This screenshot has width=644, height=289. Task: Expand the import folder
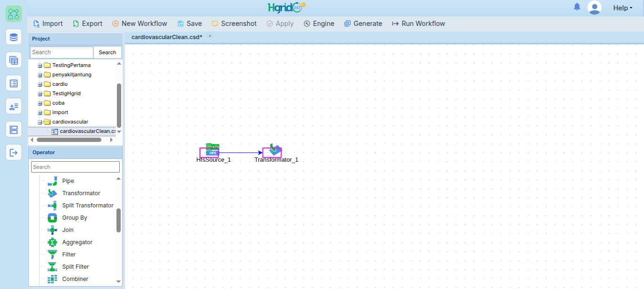40,113
